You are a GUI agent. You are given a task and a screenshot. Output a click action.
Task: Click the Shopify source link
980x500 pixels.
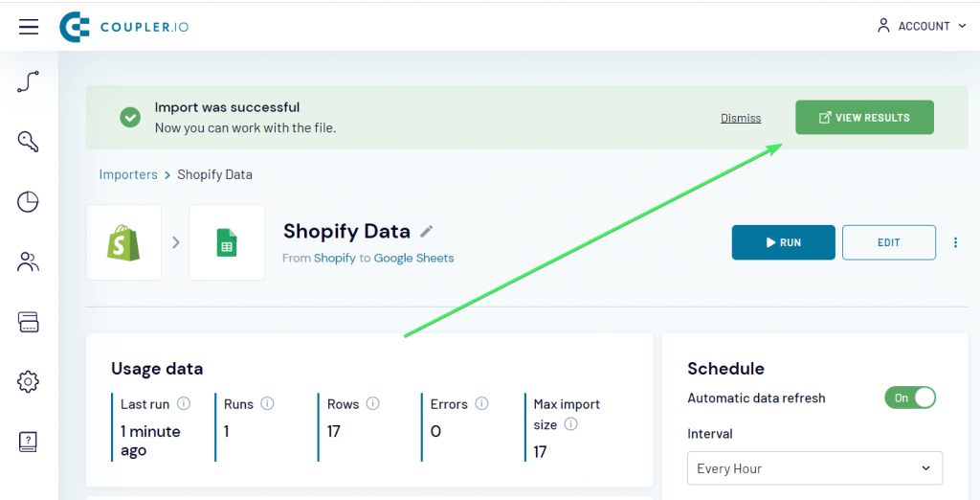click(x=334, y=258)
